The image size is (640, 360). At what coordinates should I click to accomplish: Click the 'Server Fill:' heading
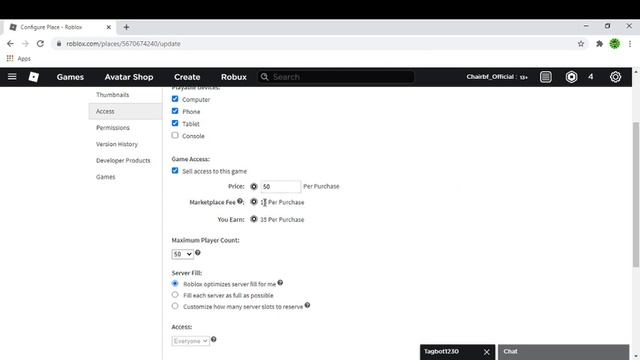pyautogui.click(x=187, y=273)
